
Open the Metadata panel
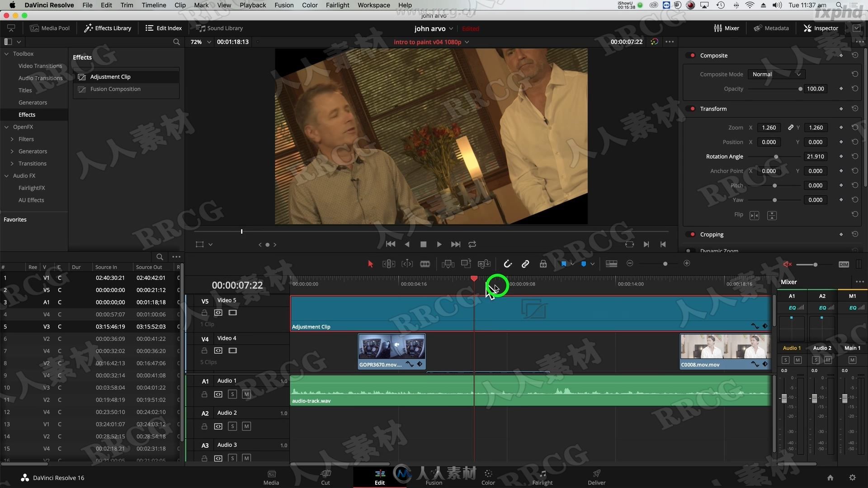coord(771,28)
